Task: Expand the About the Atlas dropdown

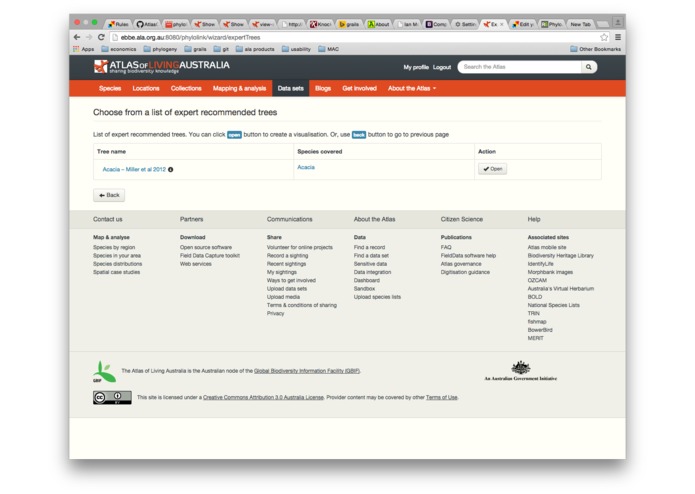Action: click(412, 89)
